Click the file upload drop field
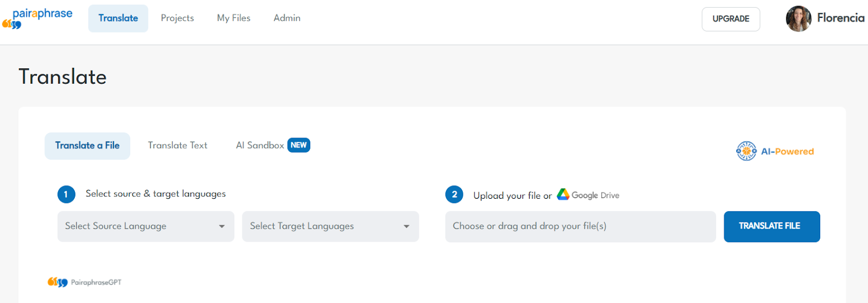Screen dimensions: 868x303 (x=580, y=226)
